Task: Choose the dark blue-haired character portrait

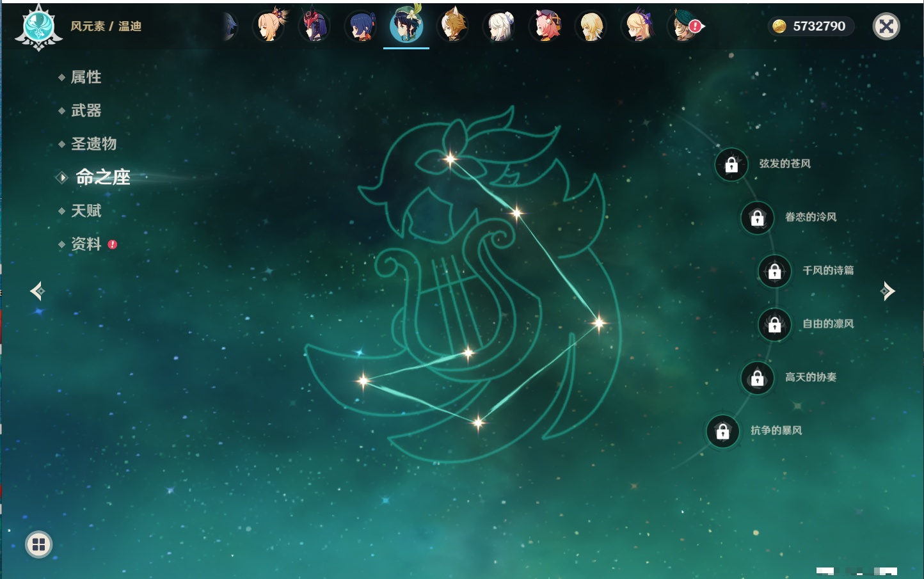Action: click(x=361, y=26)
